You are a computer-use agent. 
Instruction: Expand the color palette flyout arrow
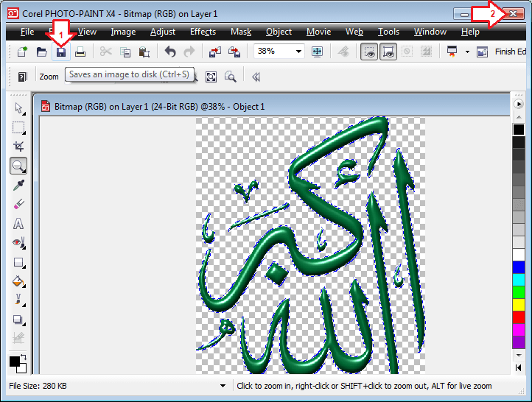[x=519, y=105]
